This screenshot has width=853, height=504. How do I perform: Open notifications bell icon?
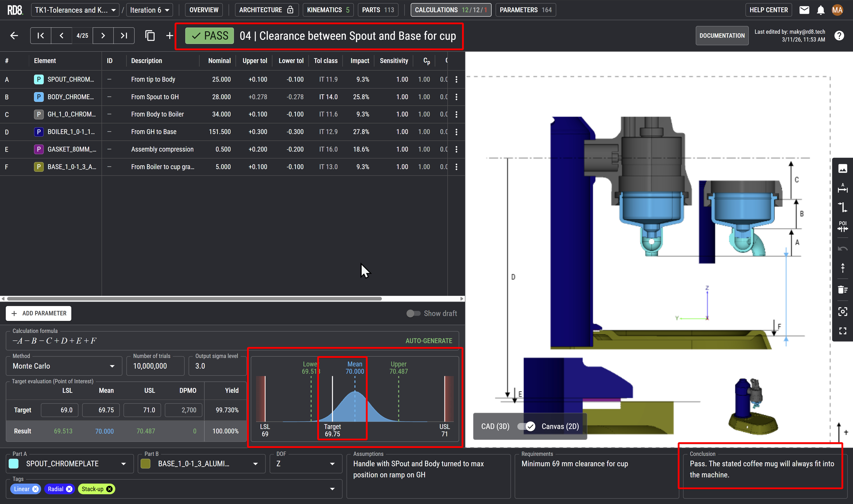[820, 10]
